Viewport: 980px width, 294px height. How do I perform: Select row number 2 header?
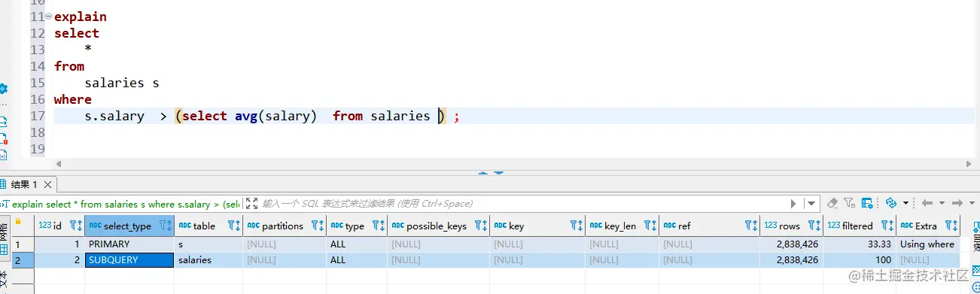[x=23, y=260]
